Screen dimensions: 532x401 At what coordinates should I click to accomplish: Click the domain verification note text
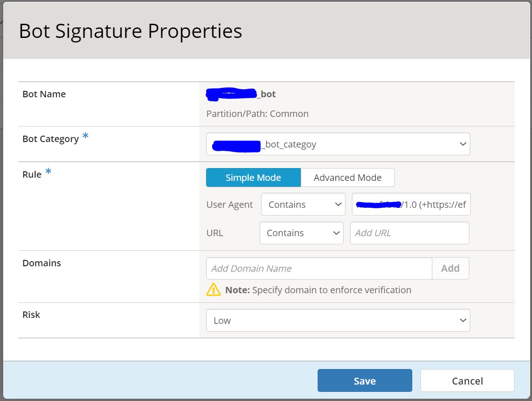(318, 290)
